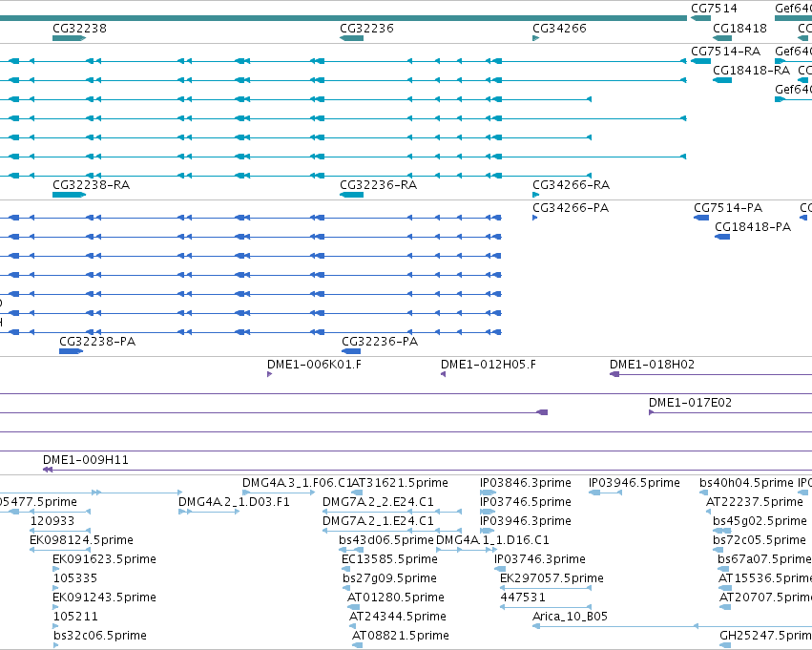This screenshot has height=650, width=812.
Task: Open the DMG7A2_1.E24.C1 EST label
Action: click(378, 521)
